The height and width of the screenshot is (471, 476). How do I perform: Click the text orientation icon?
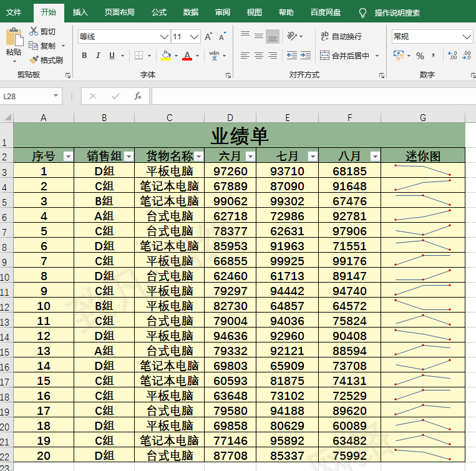(x=292, y=36)
